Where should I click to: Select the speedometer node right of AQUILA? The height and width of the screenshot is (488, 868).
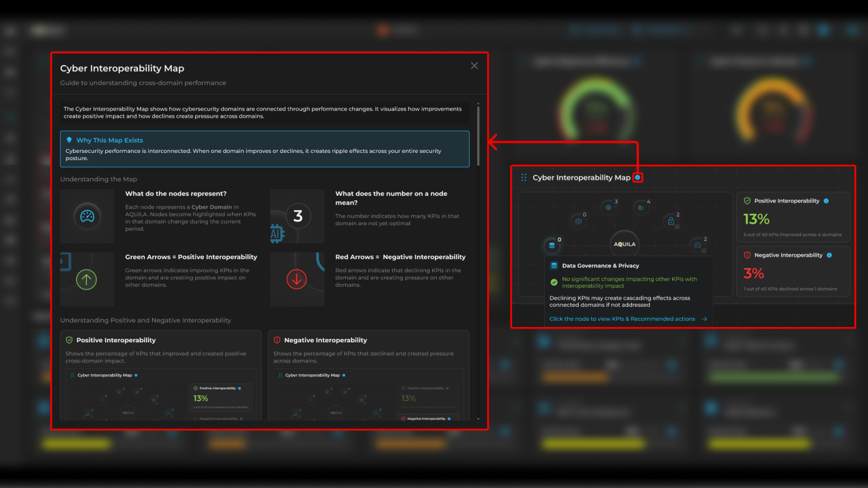(x=698, y=245)
